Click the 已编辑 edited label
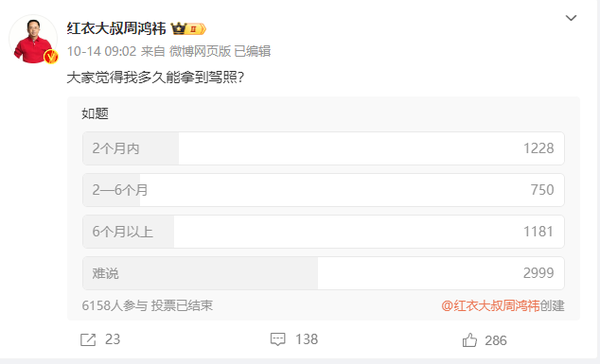600x364 pixels. tap(253, 51)
